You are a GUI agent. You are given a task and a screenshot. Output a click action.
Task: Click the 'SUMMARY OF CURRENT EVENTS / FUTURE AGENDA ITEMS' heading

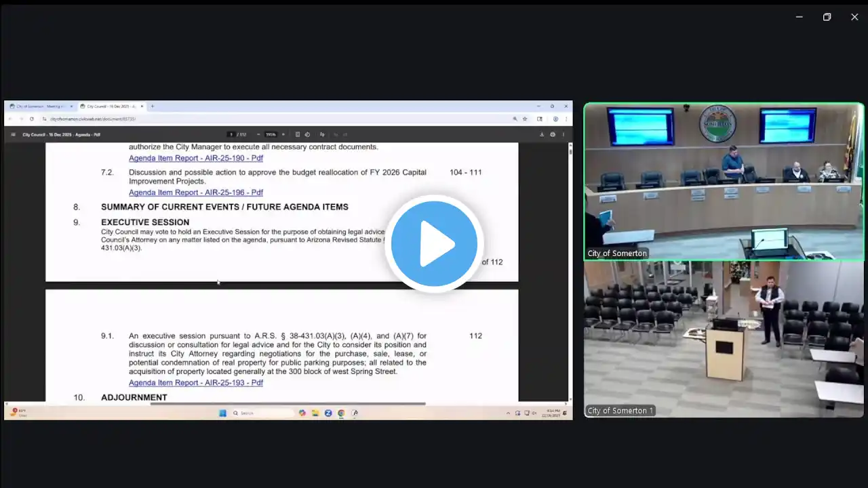coord(224,207)
